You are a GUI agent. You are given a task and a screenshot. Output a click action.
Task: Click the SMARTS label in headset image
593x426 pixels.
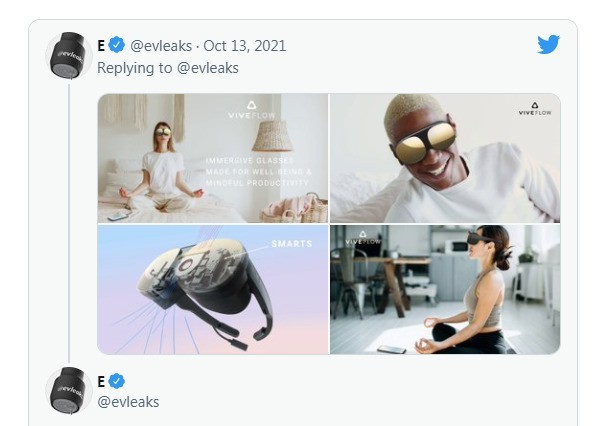(x=292, y=244)
